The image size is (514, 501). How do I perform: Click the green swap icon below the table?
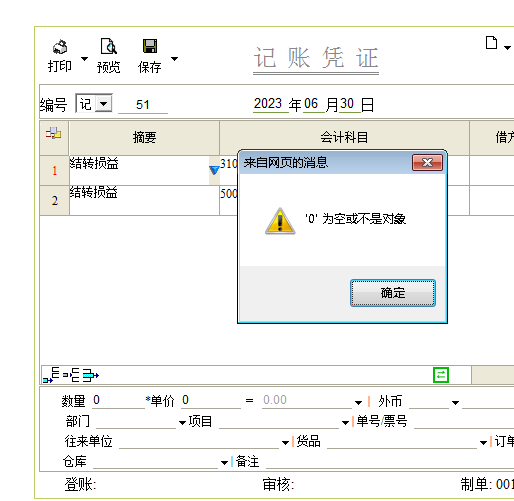pyautogui.click(x=441, y=375)
